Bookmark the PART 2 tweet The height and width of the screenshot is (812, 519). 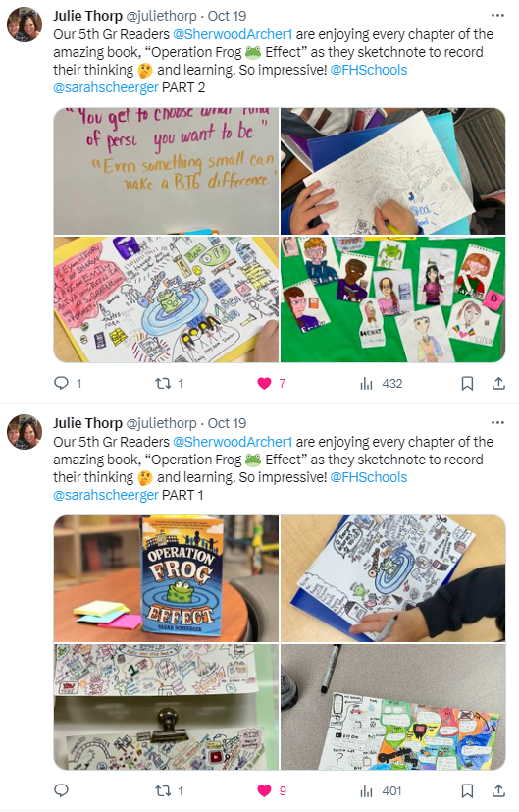(x=467, y=383)
